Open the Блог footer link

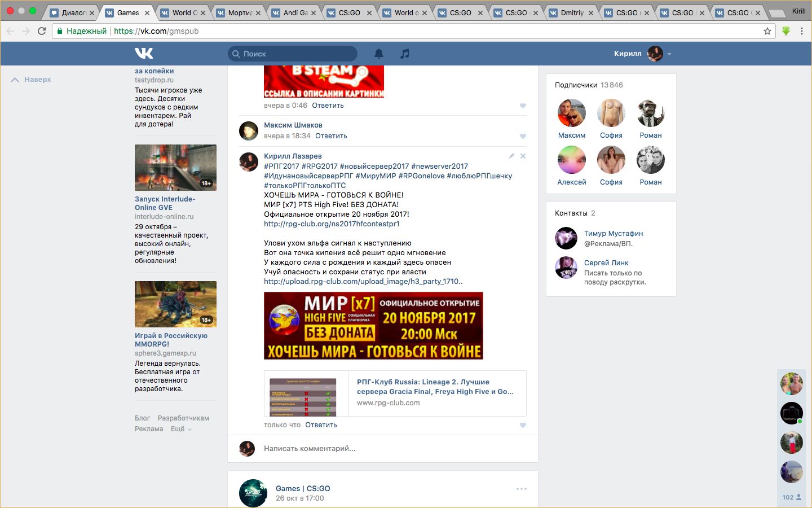point(142,418)
